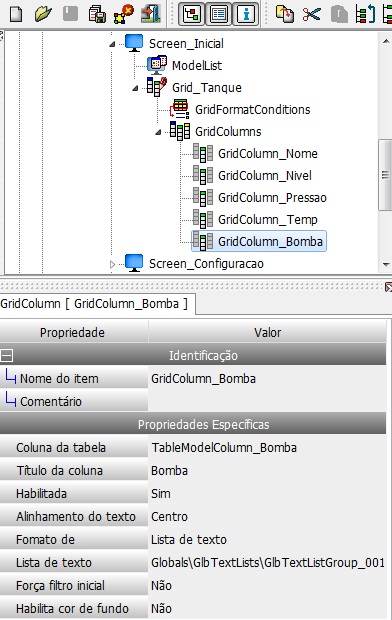Toggle Habilita cor de fundo value Não

tap(267, 608)
